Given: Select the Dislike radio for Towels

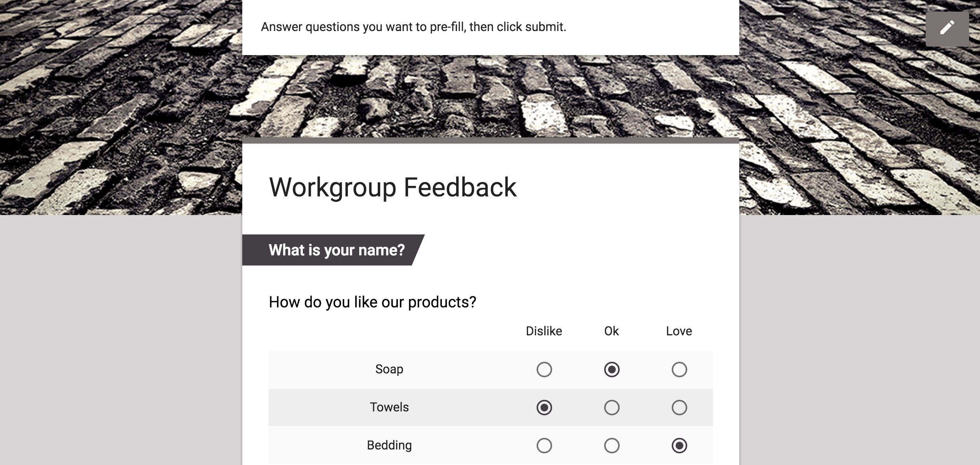Looking at the screenshot, I should (544, 408).
